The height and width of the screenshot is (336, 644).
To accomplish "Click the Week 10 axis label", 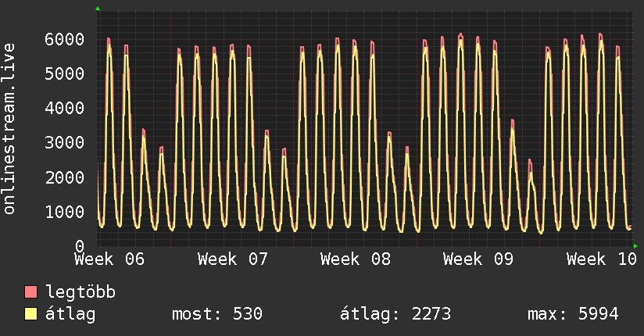I will 601,259.
